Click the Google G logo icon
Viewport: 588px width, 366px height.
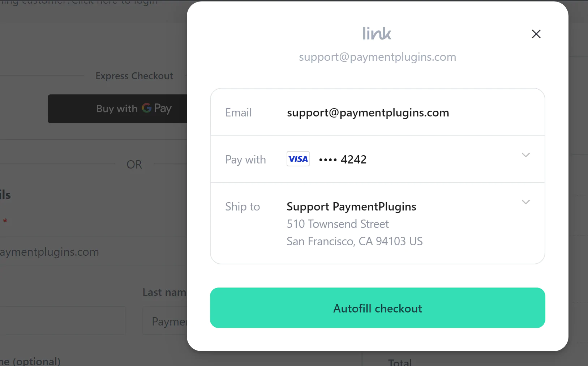click(146, 108)
